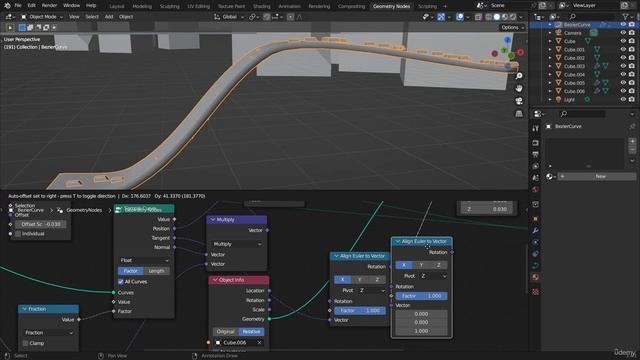640x360 pixels.
Task: Open the Object Data curve properties tab
Action: 535,266
